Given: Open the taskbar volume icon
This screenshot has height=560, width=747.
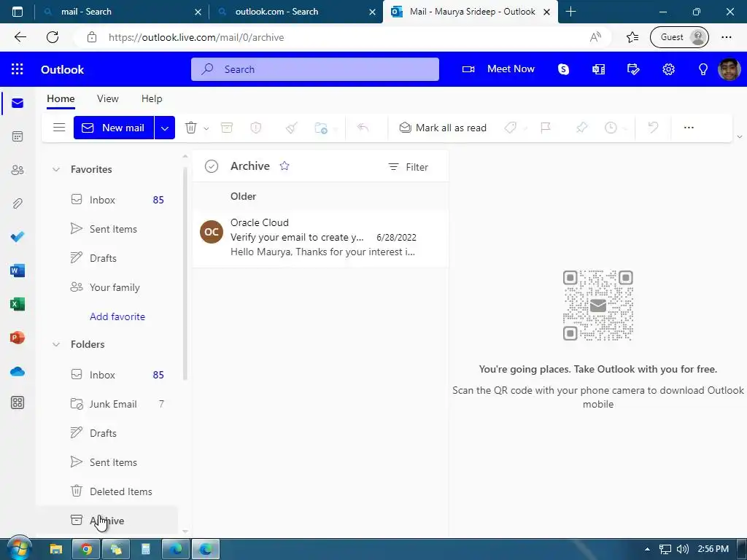Looking at the screenshot, I should pos(682,549).
